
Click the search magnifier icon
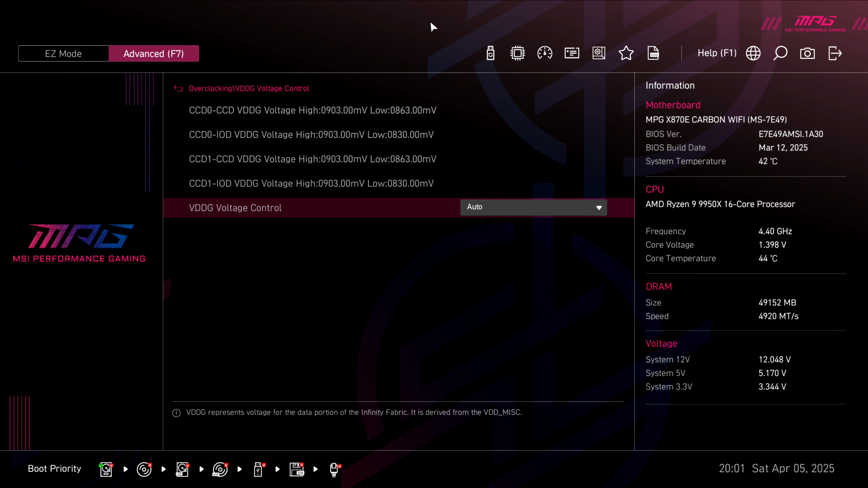pos(780,53)
